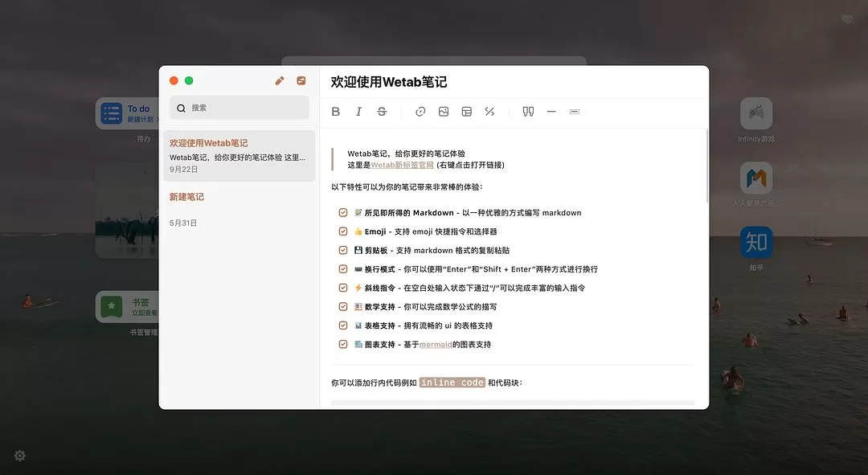
Task: Insert an image using the toolbar
Action: click(443, 112)
